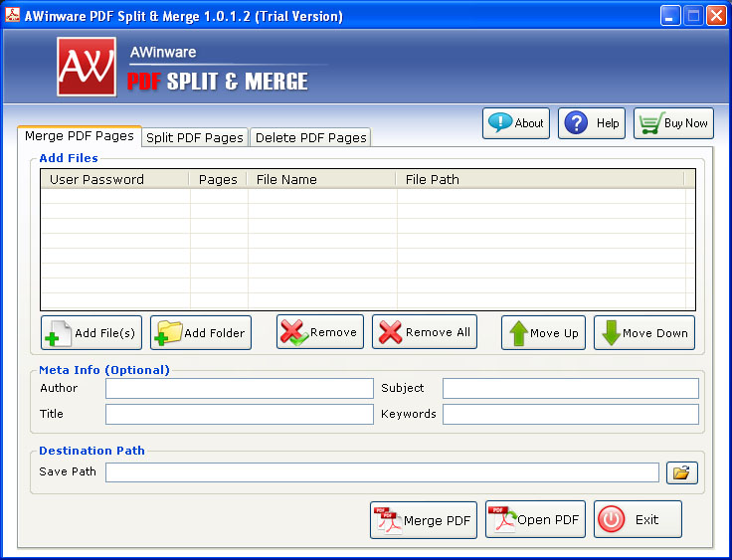The height and width of the screenshot is (560, 732).
Task: Click the AW logo image
Action: point(87,67)
